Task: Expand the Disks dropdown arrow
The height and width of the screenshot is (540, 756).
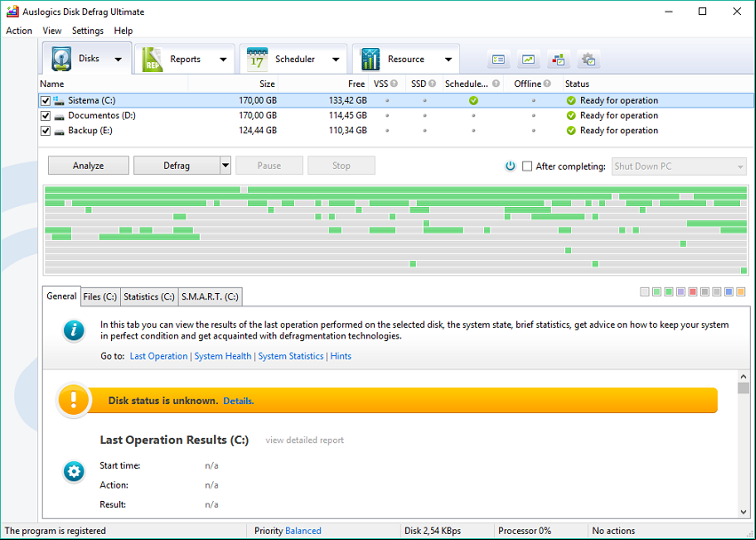Action: click(117, 60)
